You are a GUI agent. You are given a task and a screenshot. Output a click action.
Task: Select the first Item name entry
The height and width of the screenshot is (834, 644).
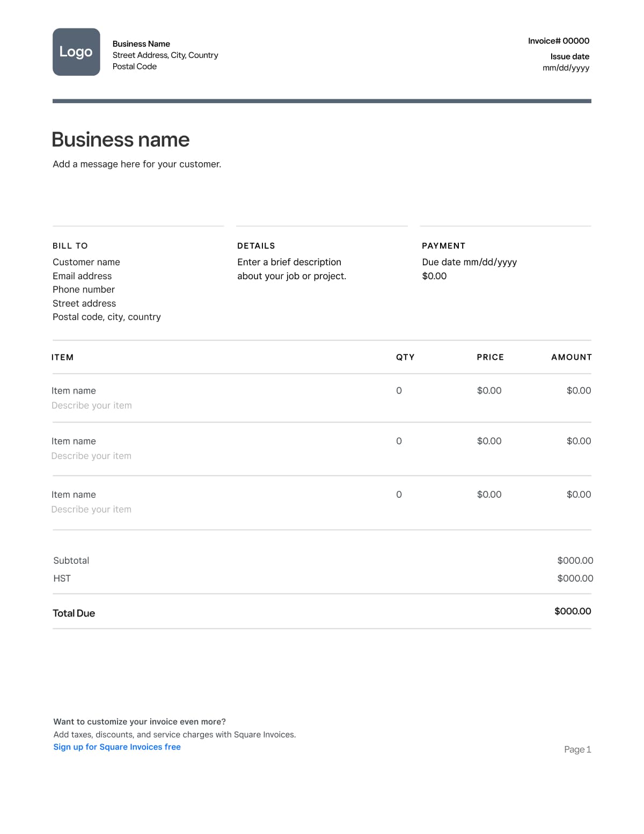[74, 391]
